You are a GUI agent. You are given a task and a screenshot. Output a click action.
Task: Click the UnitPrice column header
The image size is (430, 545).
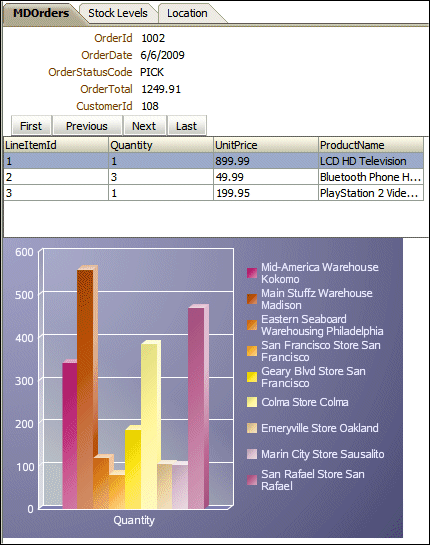[266, 145]
